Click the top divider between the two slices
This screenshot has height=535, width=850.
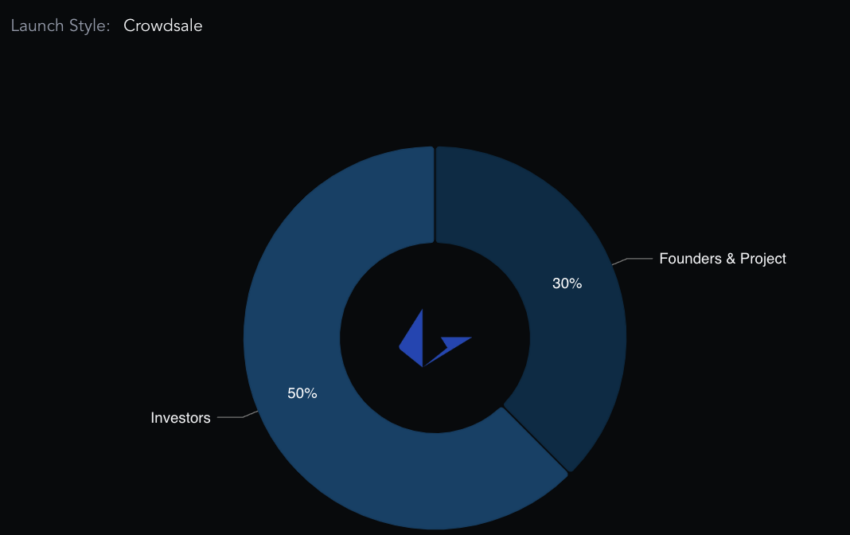(435, 194)
